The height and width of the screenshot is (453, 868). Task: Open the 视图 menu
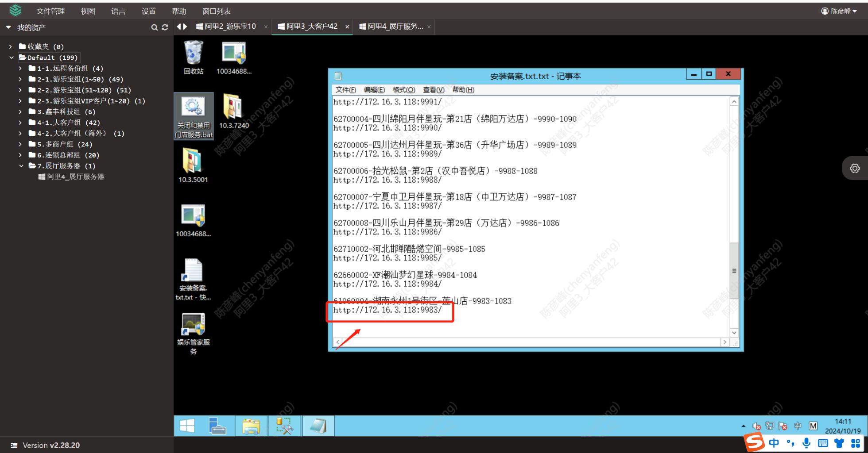88,11
